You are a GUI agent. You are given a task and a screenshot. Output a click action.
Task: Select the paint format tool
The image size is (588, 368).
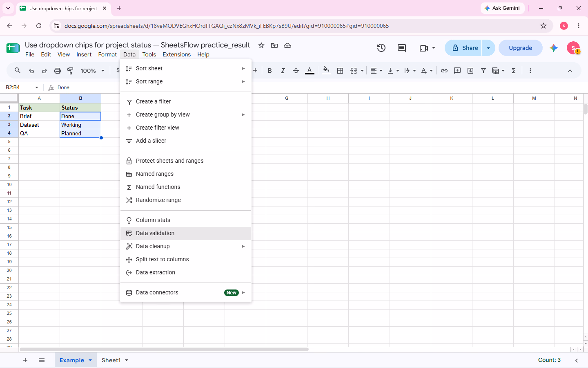pyautogui.click(x=70, y=71)
